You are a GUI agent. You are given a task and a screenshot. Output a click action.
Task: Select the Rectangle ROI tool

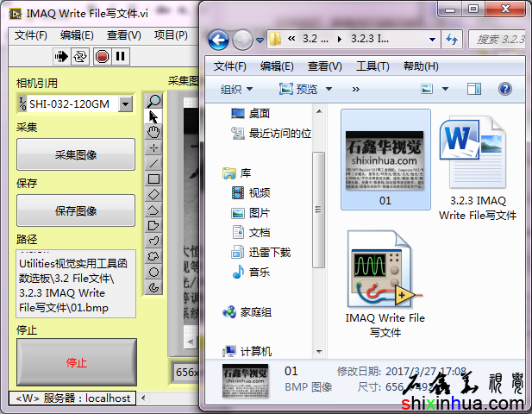coord(154,179)
